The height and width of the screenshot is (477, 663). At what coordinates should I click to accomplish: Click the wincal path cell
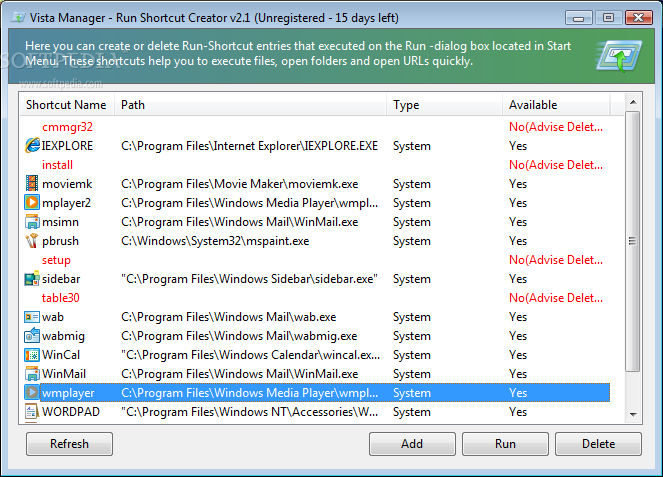pyautogui.click(x=250, y=355)
